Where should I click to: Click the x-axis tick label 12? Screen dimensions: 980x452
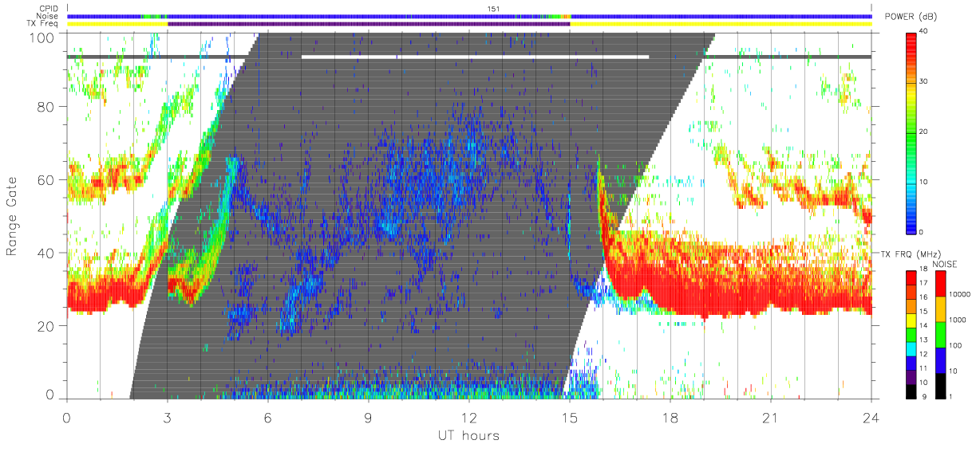[469, 418]
